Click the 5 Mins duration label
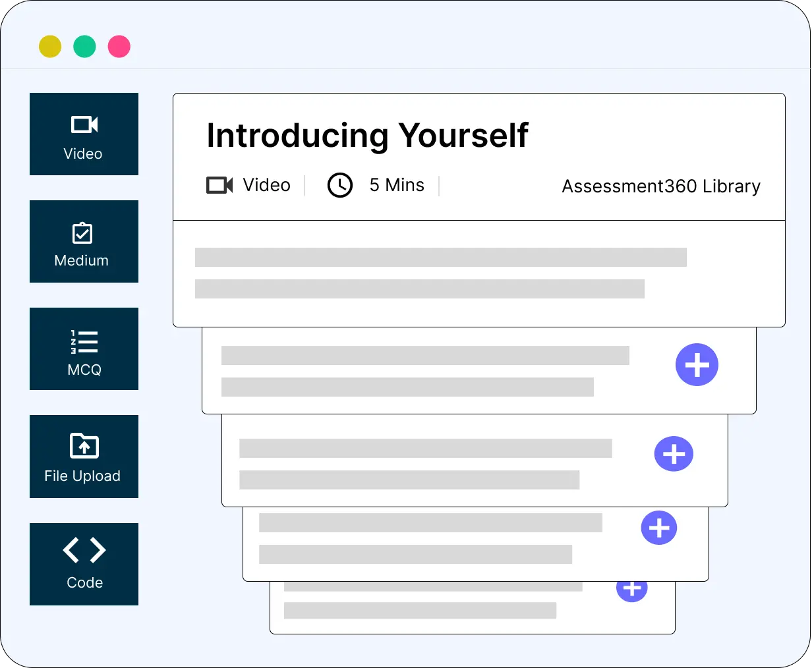Viewport: 812px width, 668px height. coord(397,185)
